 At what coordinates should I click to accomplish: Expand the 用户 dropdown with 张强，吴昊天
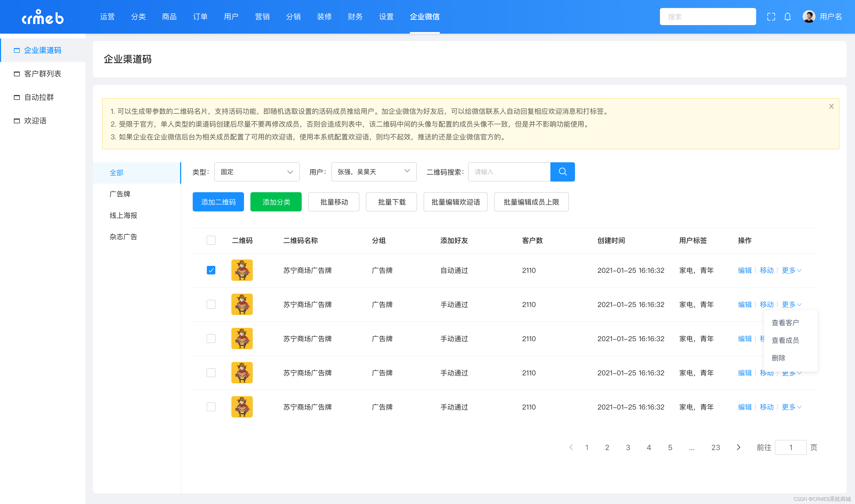[374, 172]
